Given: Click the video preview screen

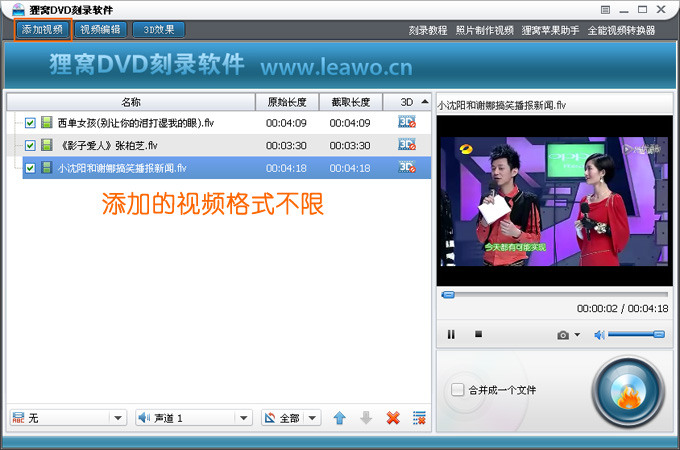Looking at the screenshot, I should (554, 201).
